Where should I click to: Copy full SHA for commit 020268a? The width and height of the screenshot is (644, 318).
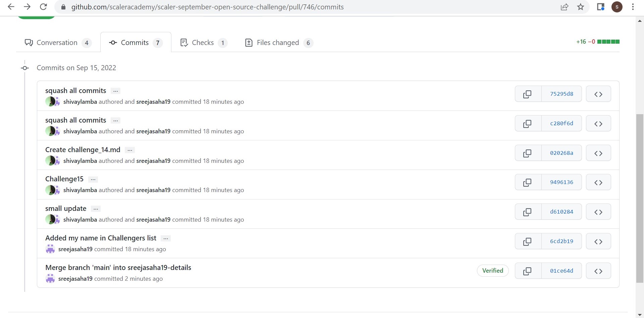pos(528,153)
